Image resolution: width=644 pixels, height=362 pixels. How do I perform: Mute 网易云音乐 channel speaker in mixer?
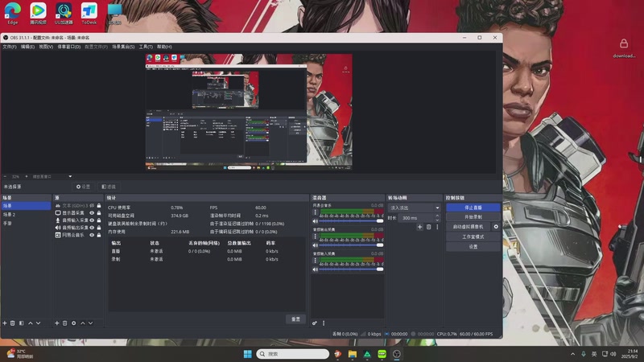[316, 221]
